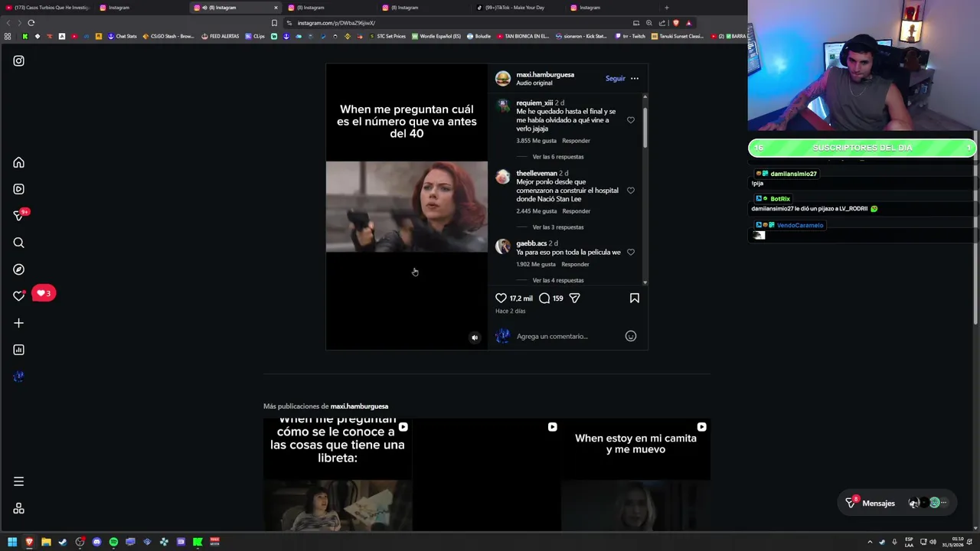The image size is (980, 551).
Task: Open the Search icon in sidebar
Action: click(18, 243)
